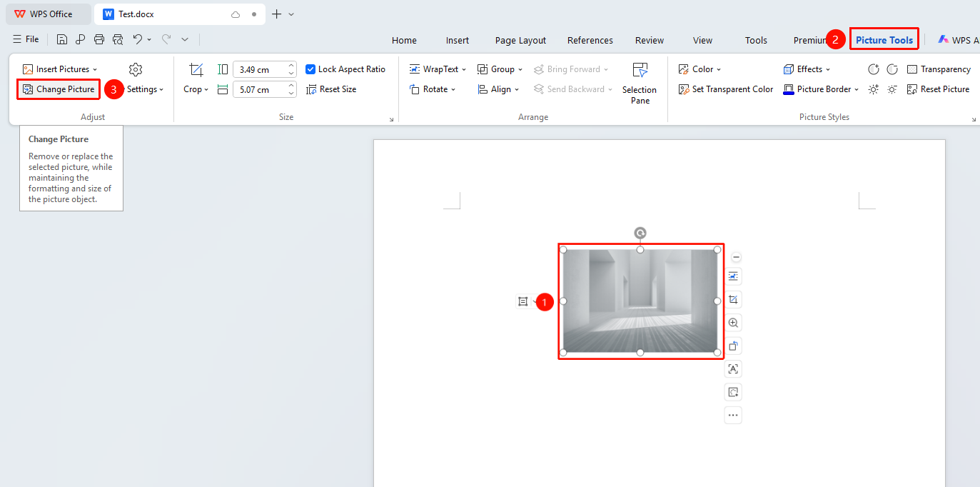The height and width of the screenshot is (487, 980).
Task: Click the rotate icon in the floating picture toolbar
Action: click(733, 346)
